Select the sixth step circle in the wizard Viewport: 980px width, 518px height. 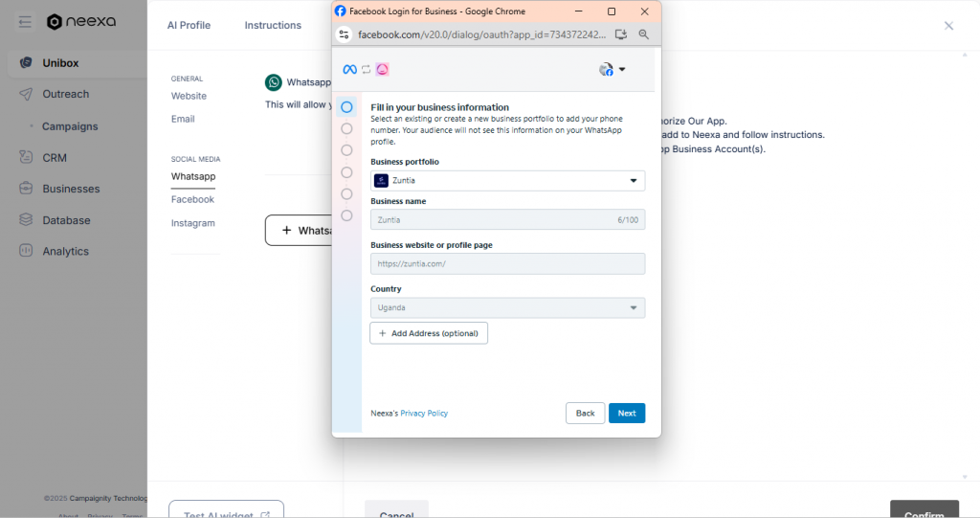[346, 215]
